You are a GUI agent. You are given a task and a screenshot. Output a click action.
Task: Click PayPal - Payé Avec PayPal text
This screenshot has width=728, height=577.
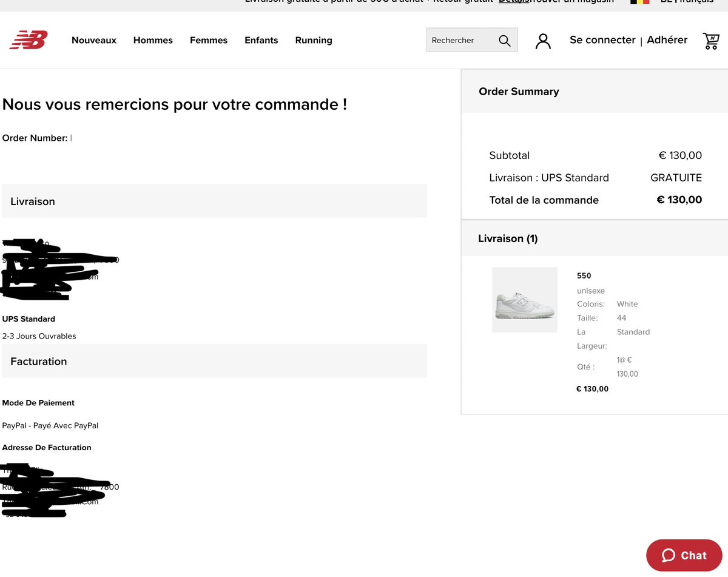[50, 426]
